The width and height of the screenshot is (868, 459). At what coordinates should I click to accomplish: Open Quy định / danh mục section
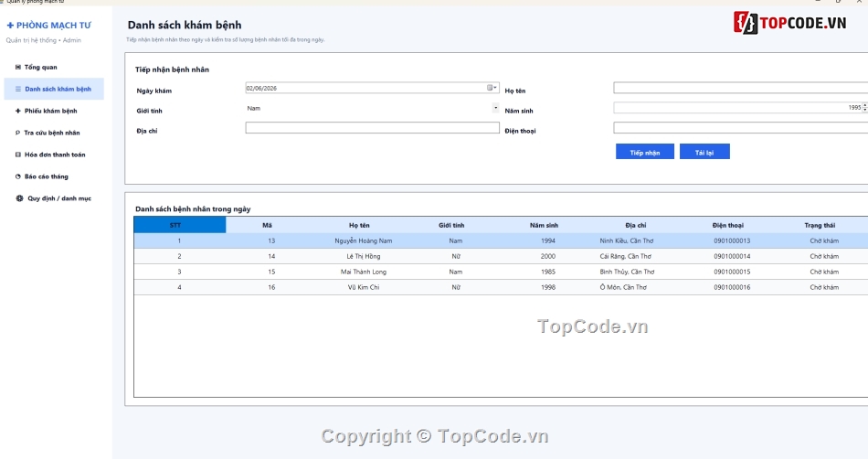pyautogui.click(x=54, y=198)
